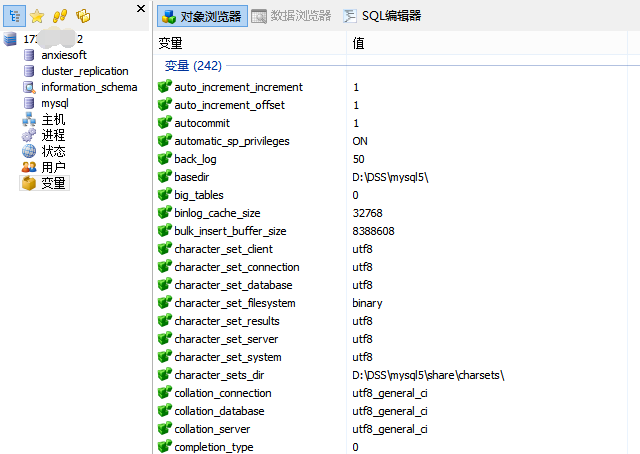
Task: Open the information_schema database
Action: tap(89, 87)
